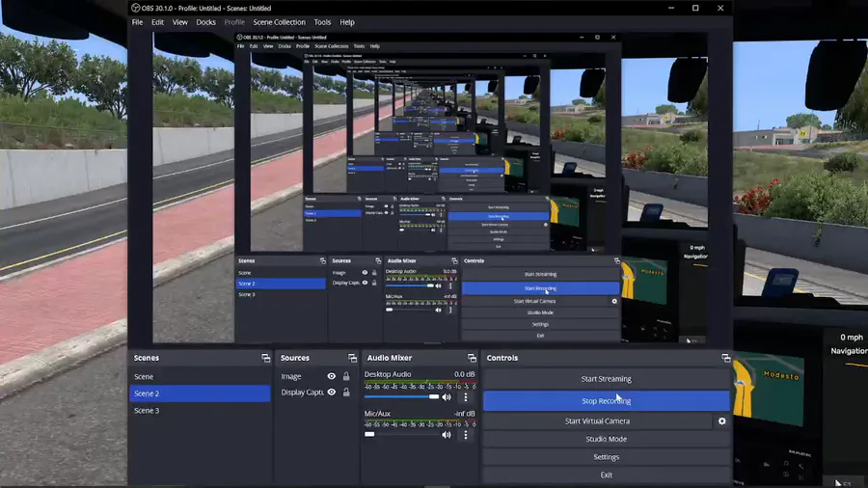Click Start Virtual Camera button
The width and height of the screenshot is (868, 488).
point(597,421)
